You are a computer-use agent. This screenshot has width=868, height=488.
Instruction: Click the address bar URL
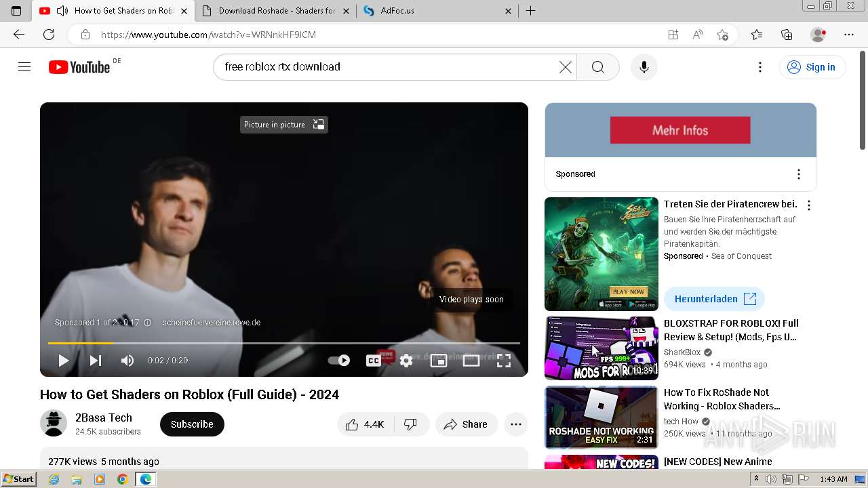(x=209, y=35)
